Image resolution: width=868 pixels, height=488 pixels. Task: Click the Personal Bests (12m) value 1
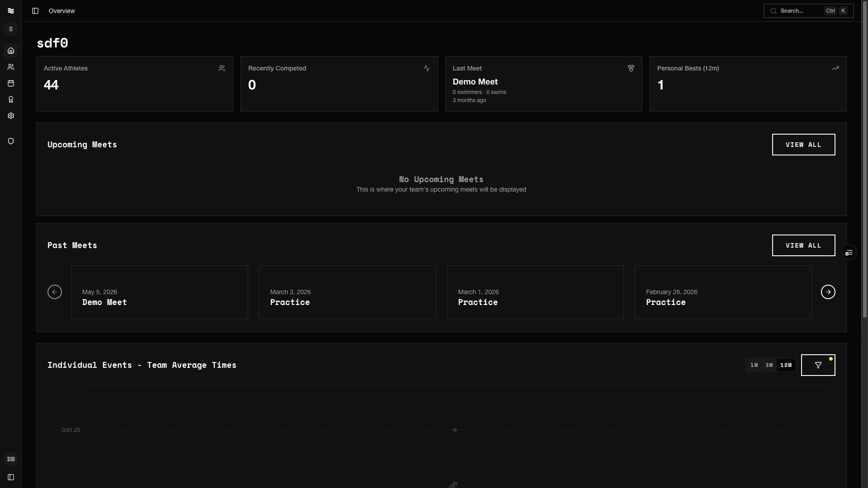(x=660, y=85)
